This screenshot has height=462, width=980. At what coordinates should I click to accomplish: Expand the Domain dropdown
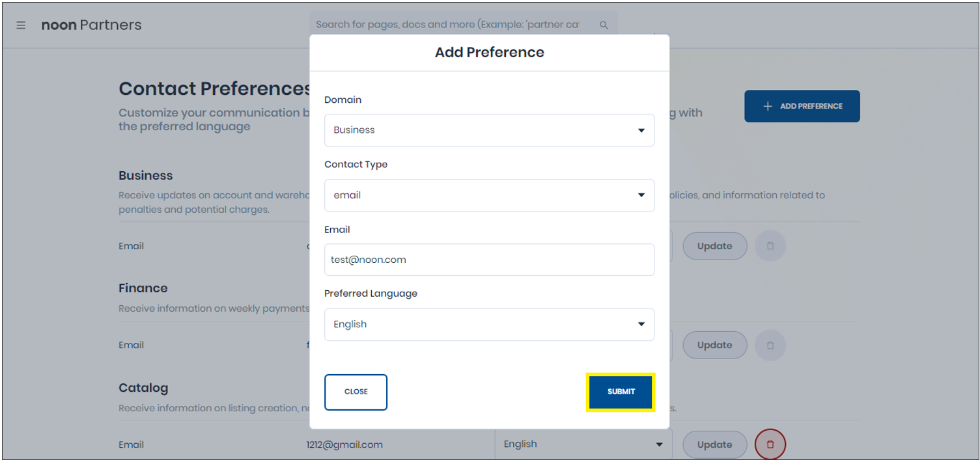(x=489, y=130)
